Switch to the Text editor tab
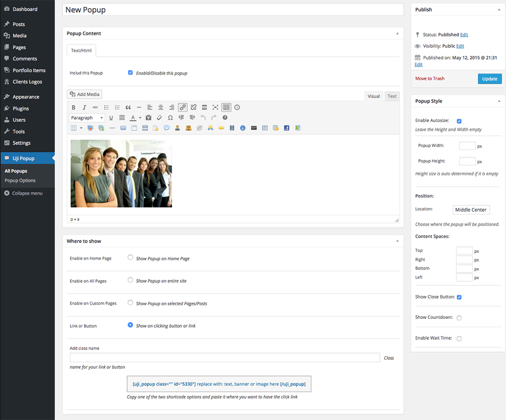Viewport: 506px width, 420px height. click(x=392, y=96)
